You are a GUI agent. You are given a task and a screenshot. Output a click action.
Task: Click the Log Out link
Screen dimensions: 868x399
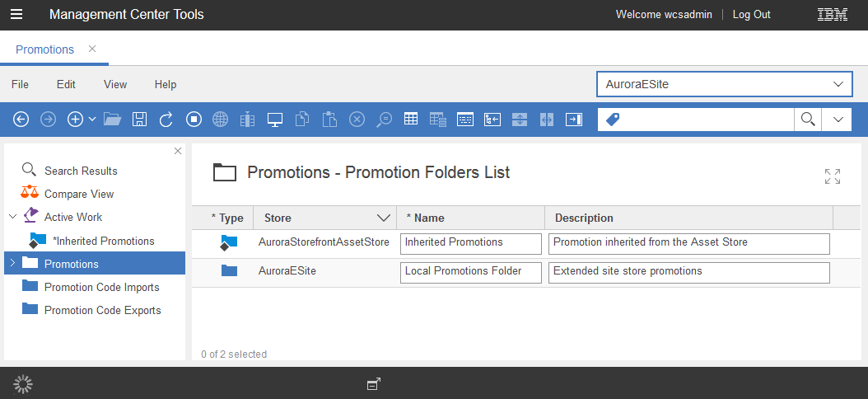(x=751, y=14)
